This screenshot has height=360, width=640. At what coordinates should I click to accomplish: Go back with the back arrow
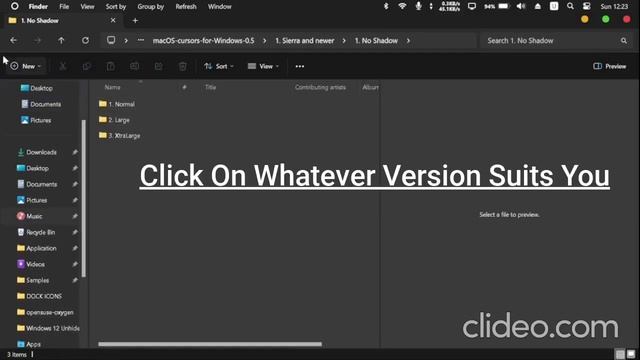(13, 40)
